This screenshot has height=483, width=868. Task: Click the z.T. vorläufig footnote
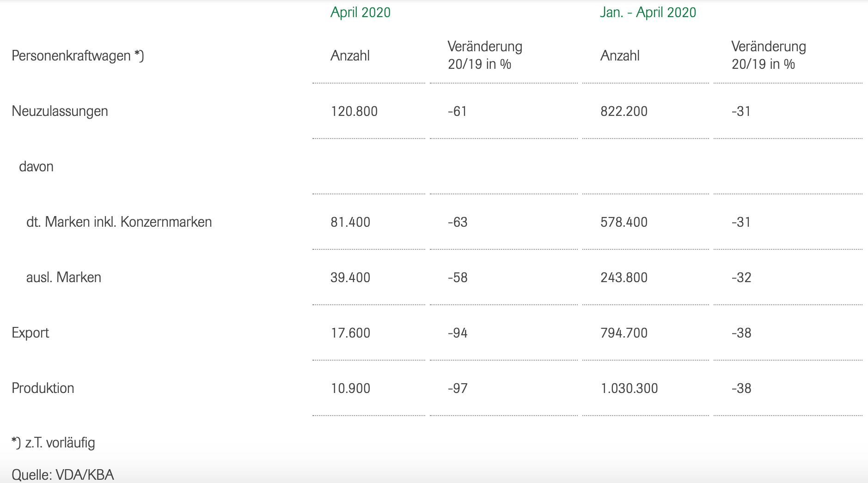click(53, 443)
